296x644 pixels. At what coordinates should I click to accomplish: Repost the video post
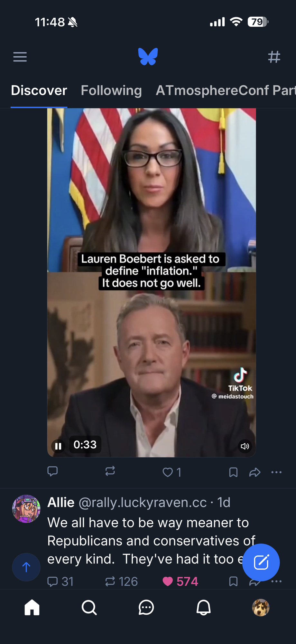click(110, 471)
